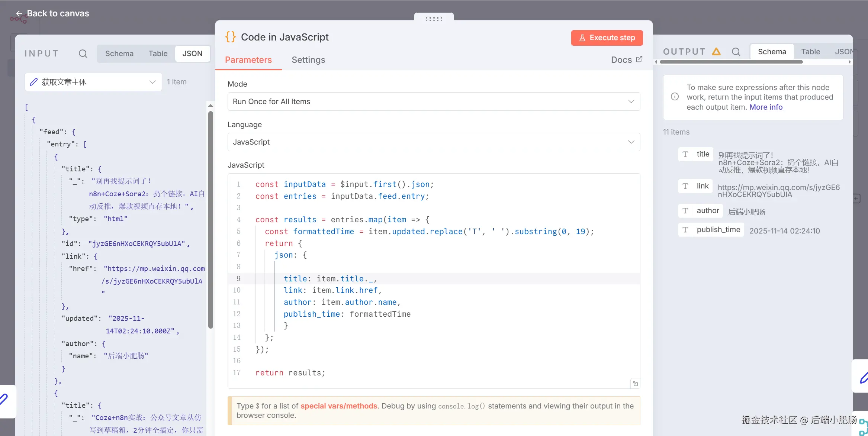This screenshot has width=868, height=436.
Task: Click the code editor expand icon
Action: pos(635,384)
